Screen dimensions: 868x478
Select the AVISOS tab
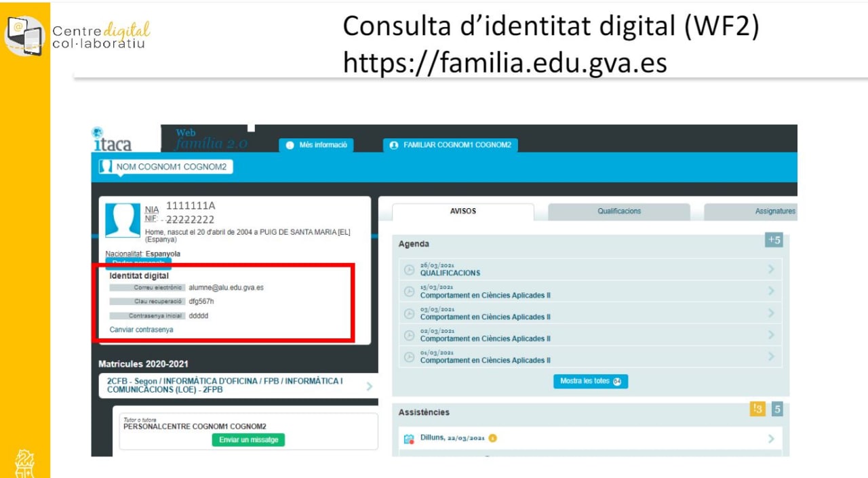[463, 212]
